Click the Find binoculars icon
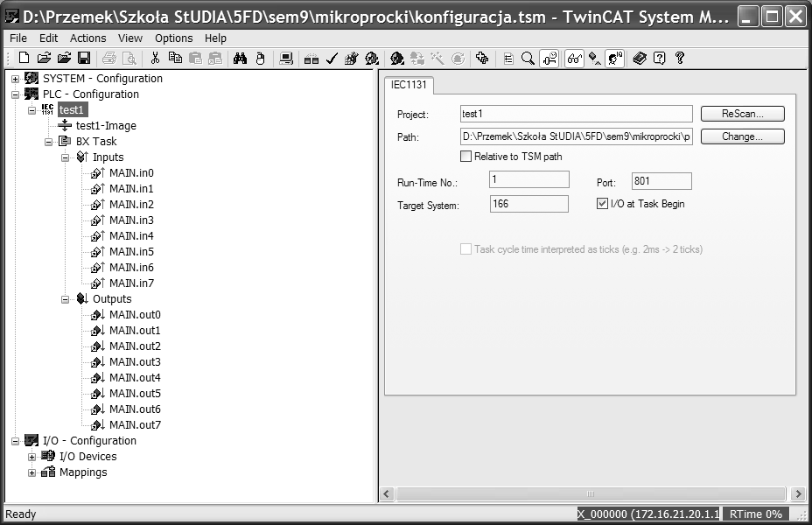 point(240,58)
